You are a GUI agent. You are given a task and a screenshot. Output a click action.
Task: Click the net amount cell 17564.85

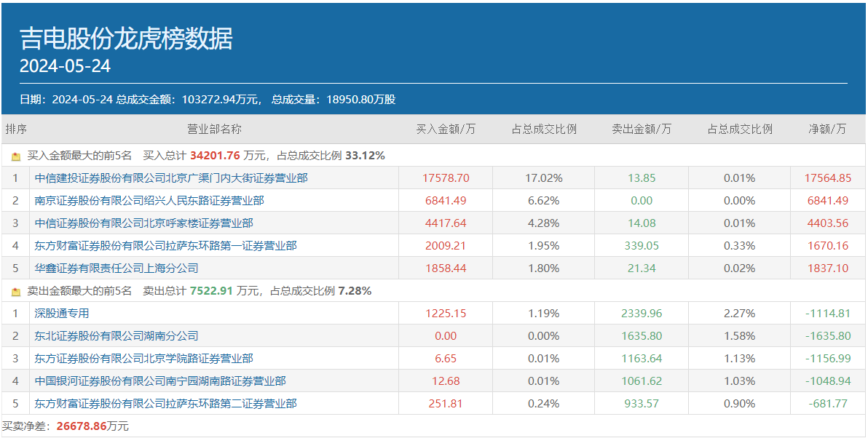pyautogui.click(x=827, y=178)
